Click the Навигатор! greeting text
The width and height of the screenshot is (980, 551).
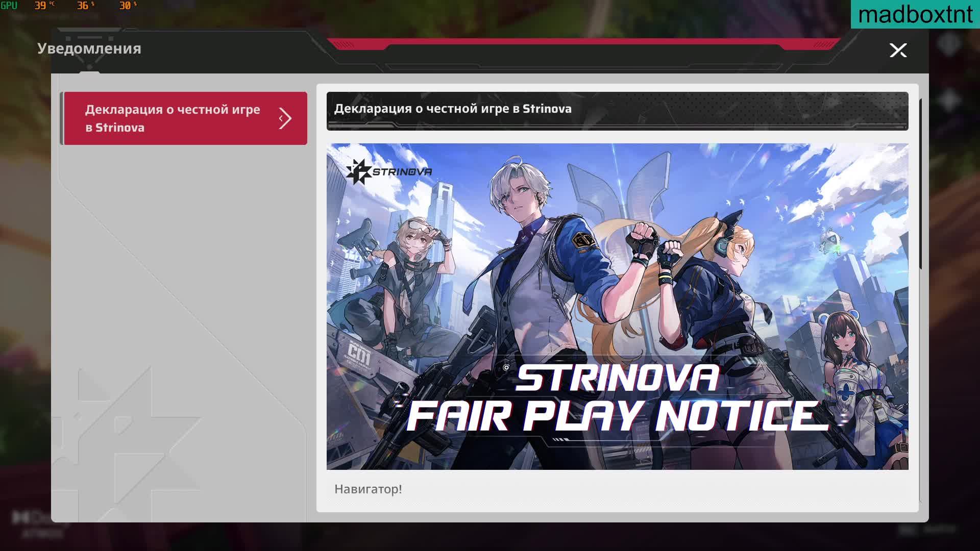click(x=368, y=489)
